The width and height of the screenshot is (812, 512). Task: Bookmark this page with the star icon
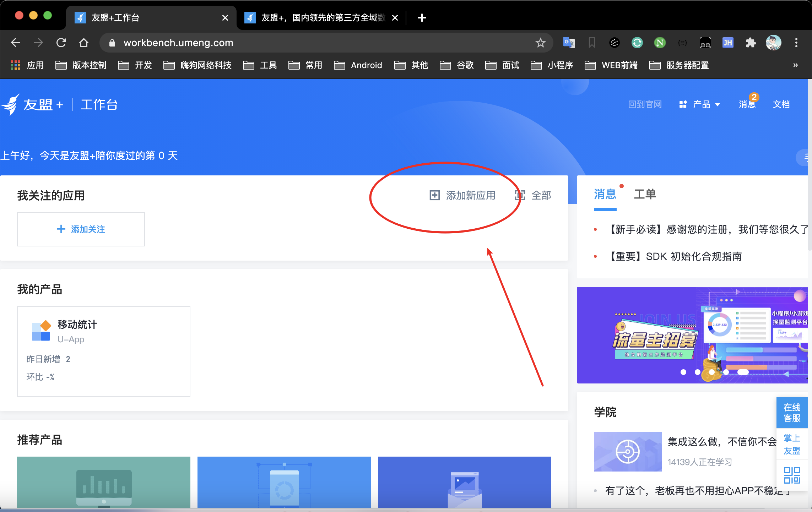tap(541, 43)
